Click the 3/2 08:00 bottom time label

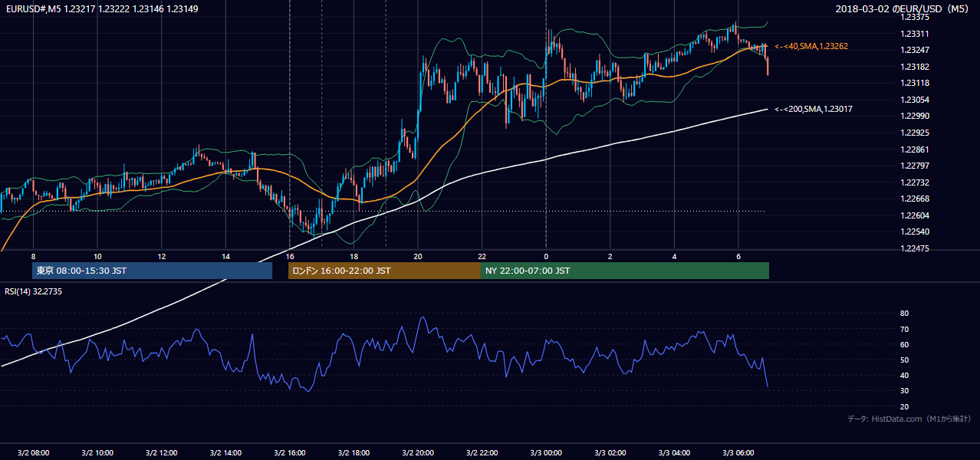tap(33, 452)
